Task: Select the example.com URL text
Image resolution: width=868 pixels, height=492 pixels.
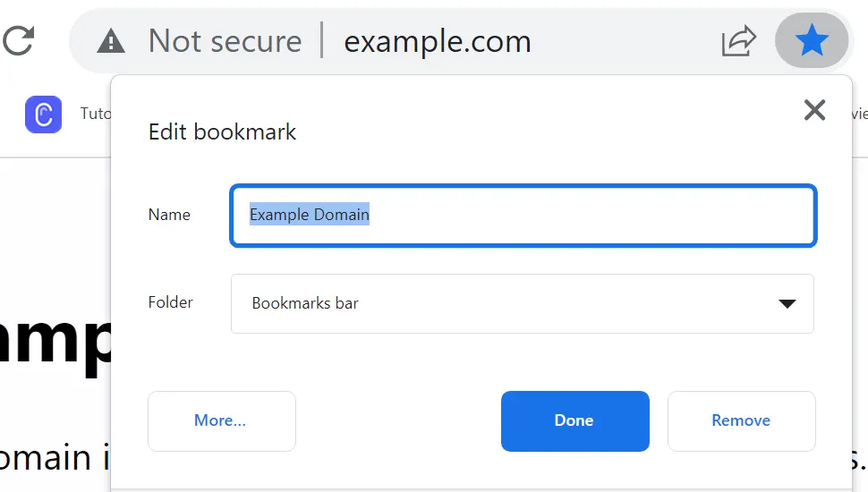Action: 438,42
